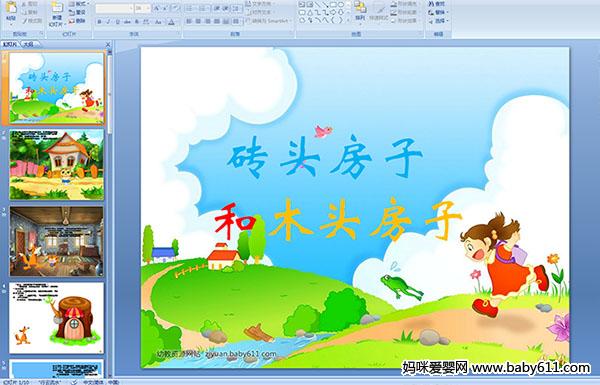This screenshot has height=385, width=600.
Task: Switch to the Outline tab in side pane
Action: (28, 44)
